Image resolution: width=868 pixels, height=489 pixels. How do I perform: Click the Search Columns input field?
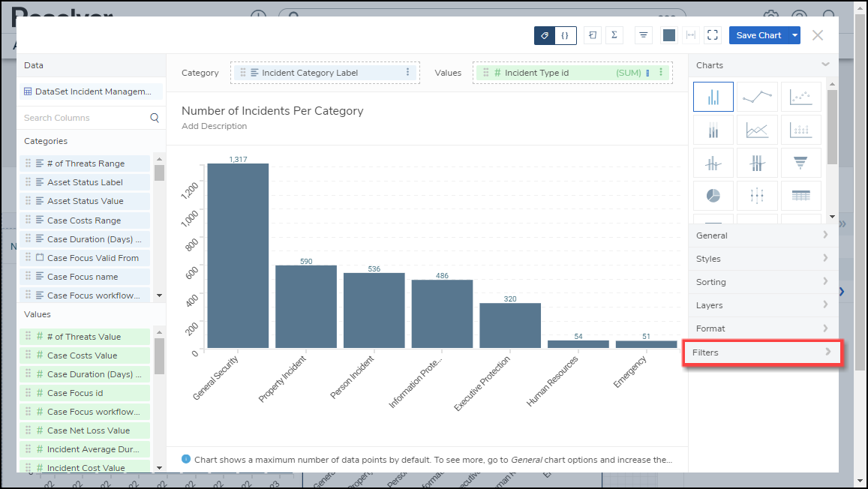pos(84,118)
